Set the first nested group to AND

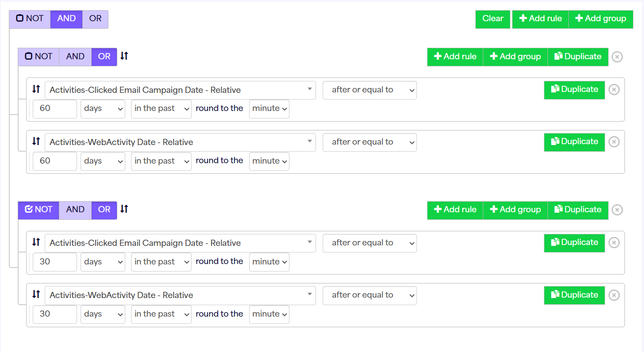point(75,57)
